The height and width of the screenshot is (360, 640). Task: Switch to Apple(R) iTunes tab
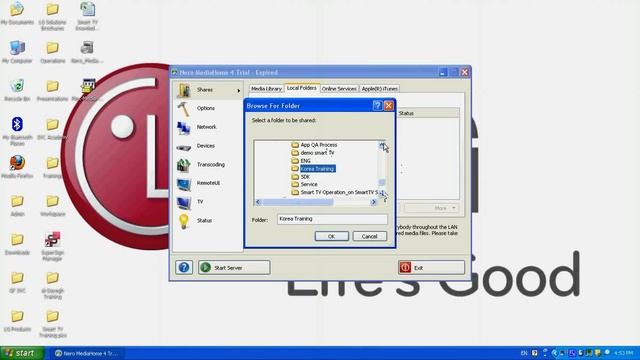coord(380,89)
